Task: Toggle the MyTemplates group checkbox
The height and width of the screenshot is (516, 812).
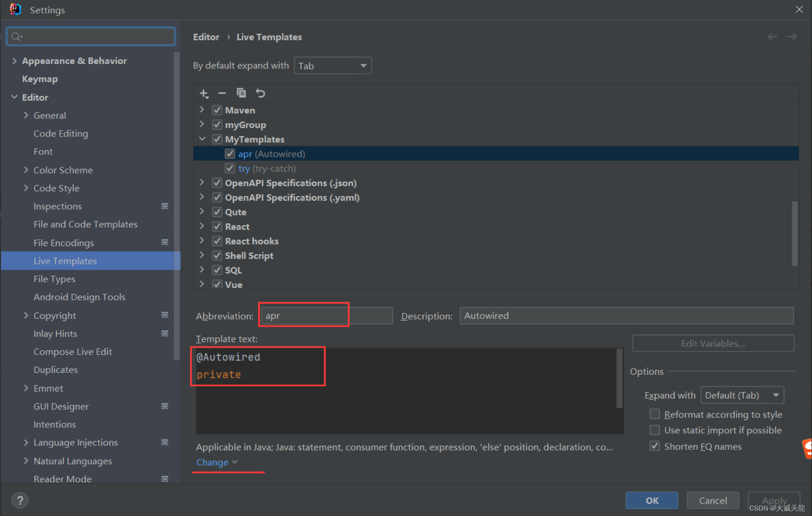Action: [x=217, y=139]
